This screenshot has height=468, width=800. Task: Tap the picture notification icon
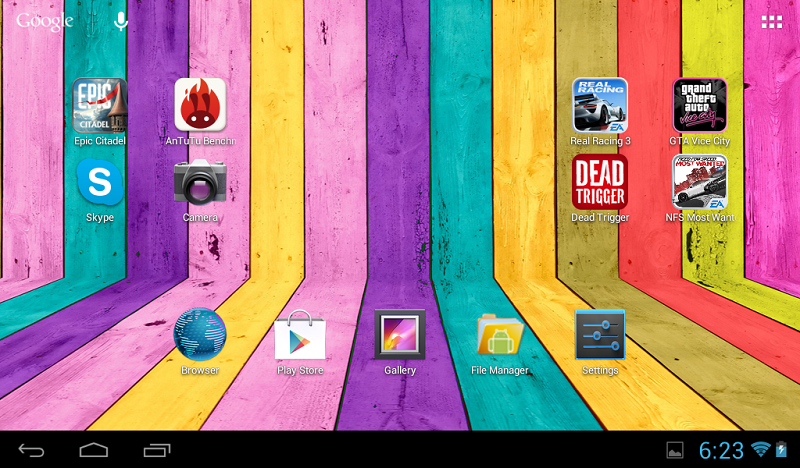coord(675,450)
